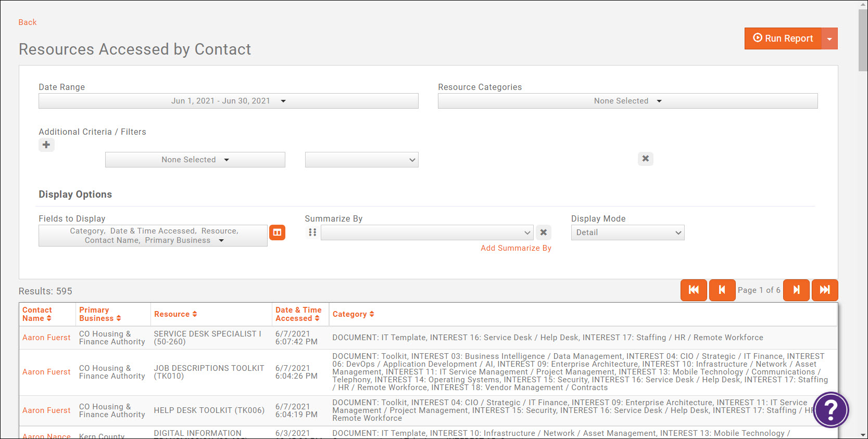This screenshot has height=439, width=868.
Task: Expand the Resource Categories dropdown
Action: [x=627, y=101]
